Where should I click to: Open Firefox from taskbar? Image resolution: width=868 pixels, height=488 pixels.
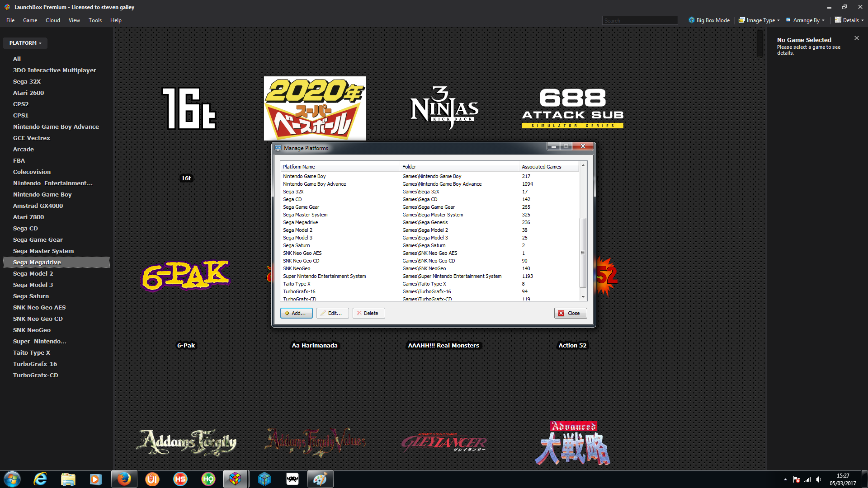pyautogui.click(x=124, y=479)
